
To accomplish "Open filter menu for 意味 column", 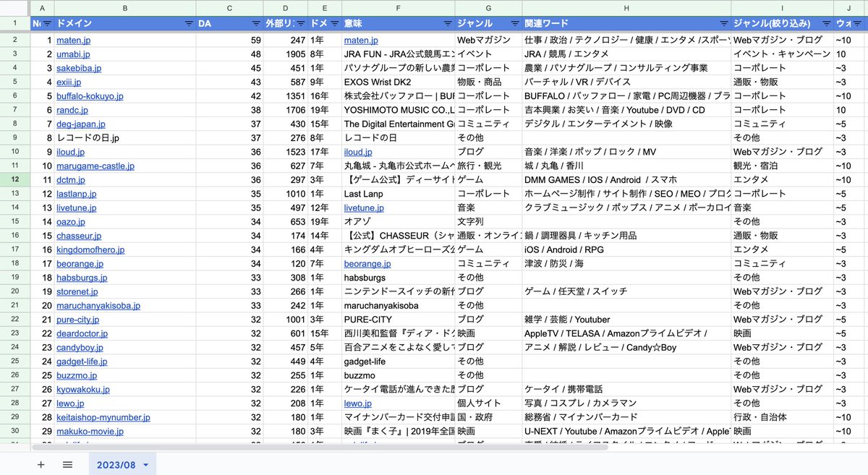I will click(448, 23).
